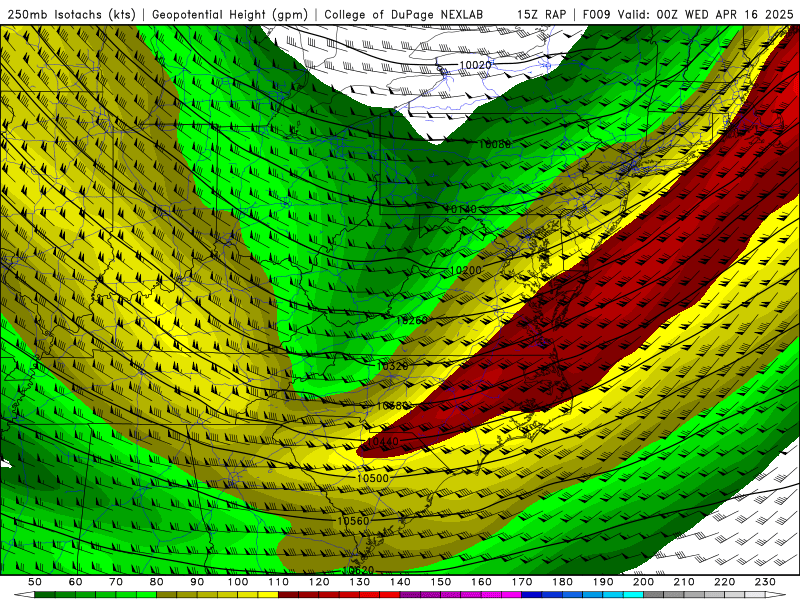Click the 60 knot colorbar label

(x=76, y=582)
